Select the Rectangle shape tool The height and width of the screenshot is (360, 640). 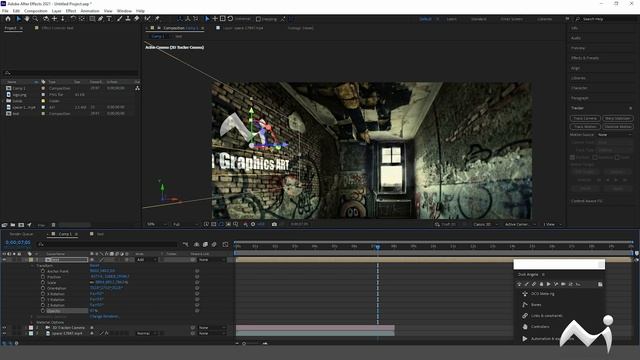pos(92,19)
